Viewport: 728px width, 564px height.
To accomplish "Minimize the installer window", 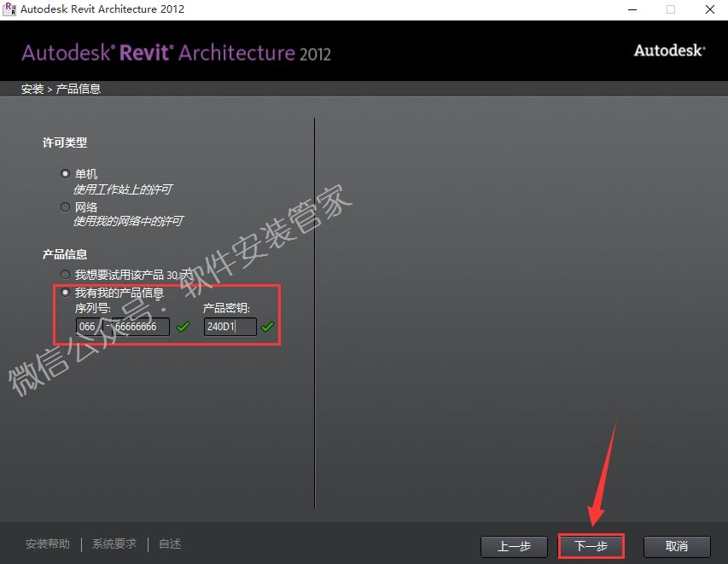I will coord(632,9).
